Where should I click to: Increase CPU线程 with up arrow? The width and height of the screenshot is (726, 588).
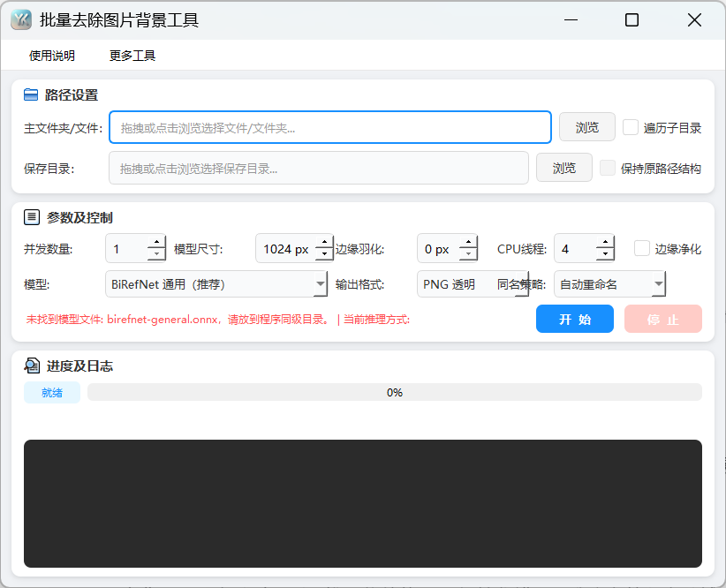tap(605, 242)
